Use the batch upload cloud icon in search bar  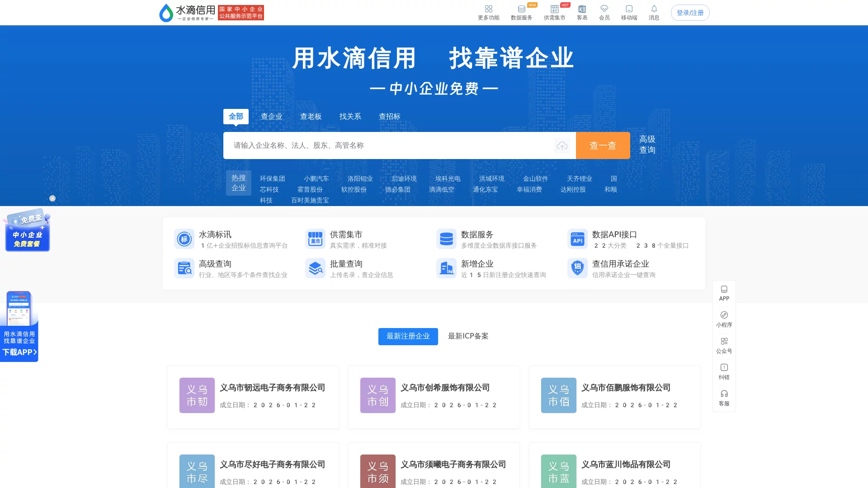click(x=562, y=145)
